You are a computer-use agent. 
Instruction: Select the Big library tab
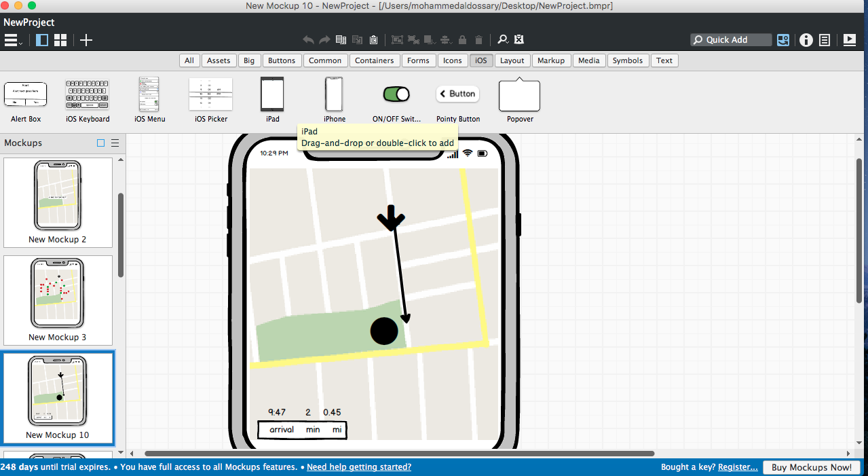click(249, 60)
